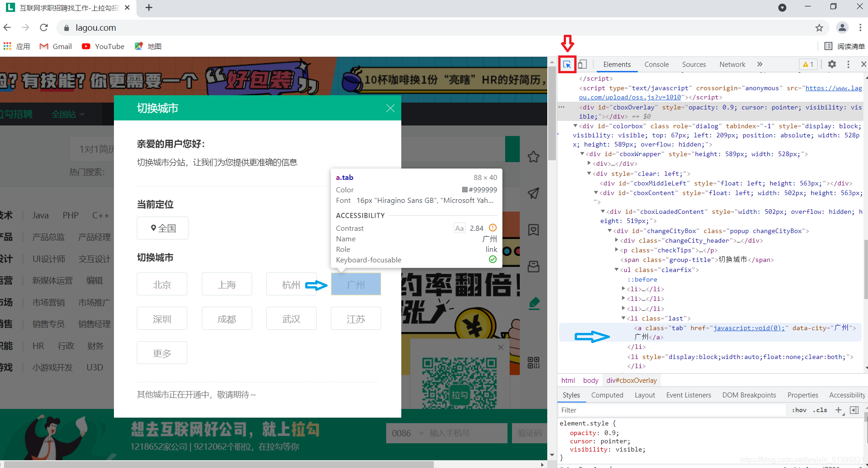Viewport: 868px width, 468px height.
Task: Switch to the Network tab
Action: 732,65
